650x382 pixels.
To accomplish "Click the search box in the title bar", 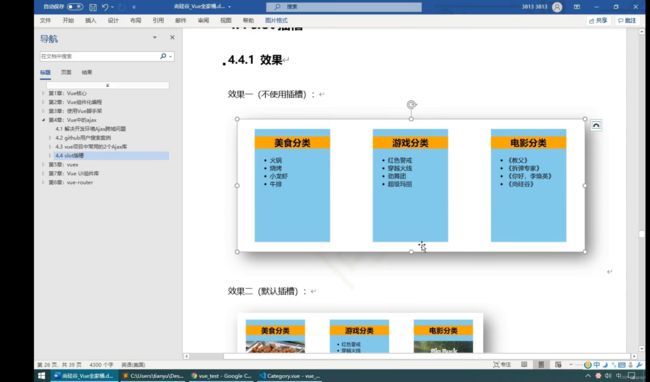I will point(344,7).
